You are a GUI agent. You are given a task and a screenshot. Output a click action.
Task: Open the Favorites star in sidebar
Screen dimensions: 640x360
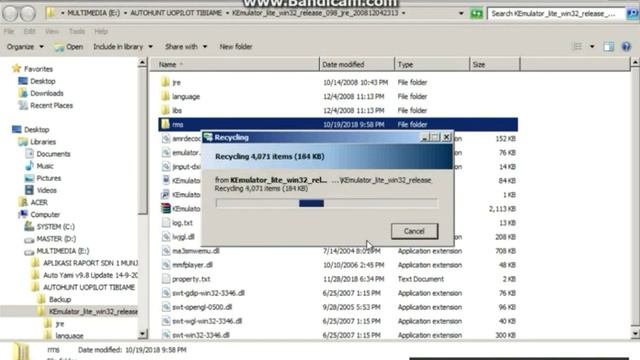point(17,69)
